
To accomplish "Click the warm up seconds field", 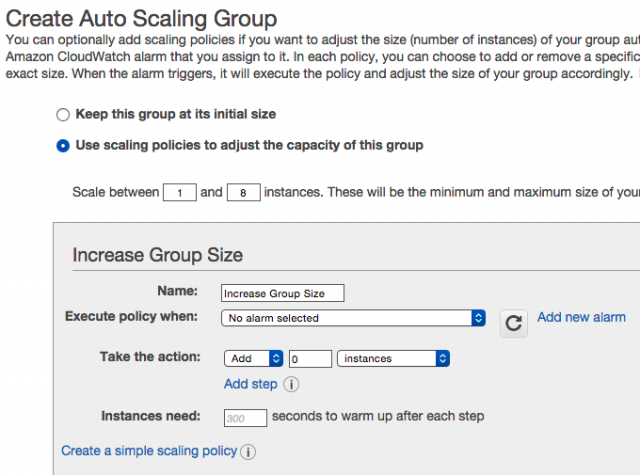I will tap(244, 418).
